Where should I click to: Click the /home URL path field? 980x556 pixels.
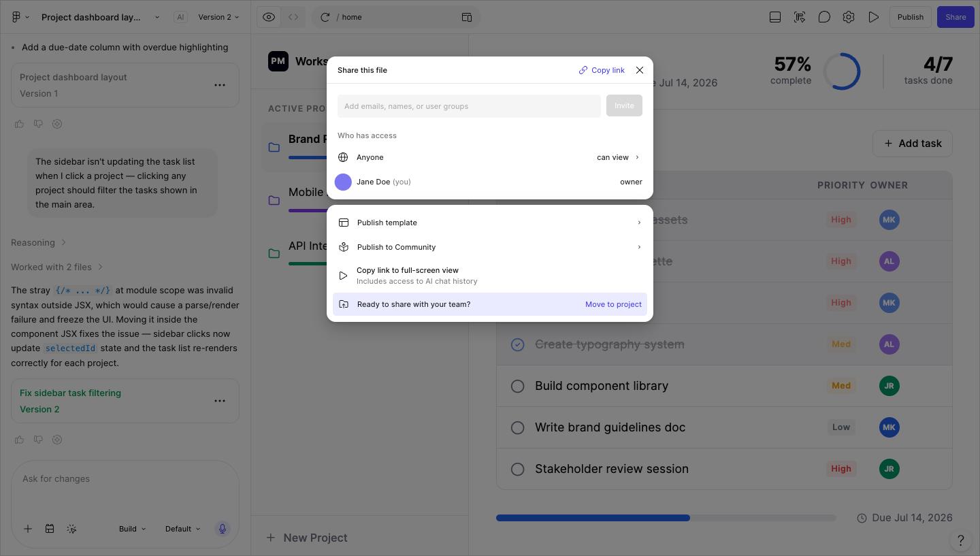395,17
